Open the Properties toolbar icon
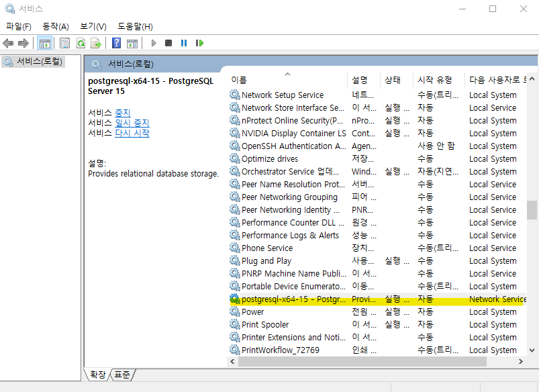The width and height of the screenshot is (539, 392). point(64,44)
